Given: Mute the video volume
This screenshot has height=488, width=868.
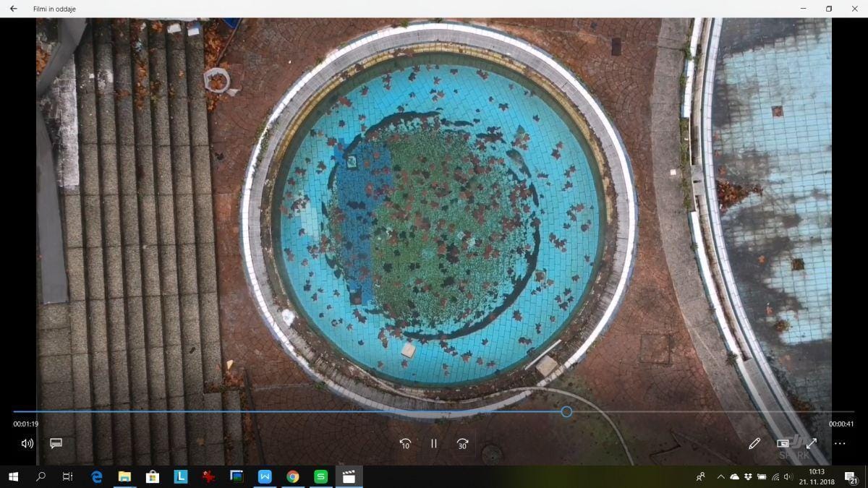Looking at the screenshot, I should pyautogui.click(x=27, y=443).
